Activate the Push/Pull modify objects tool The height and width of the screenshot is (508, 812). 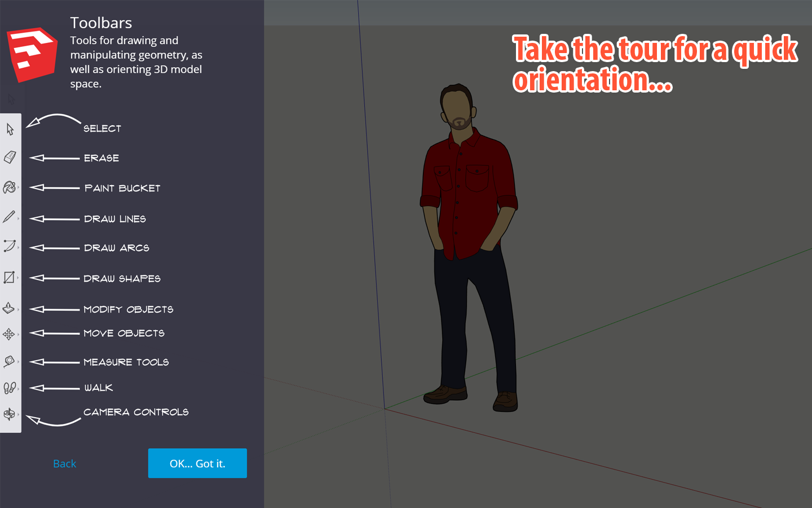(x=9, y=308)
